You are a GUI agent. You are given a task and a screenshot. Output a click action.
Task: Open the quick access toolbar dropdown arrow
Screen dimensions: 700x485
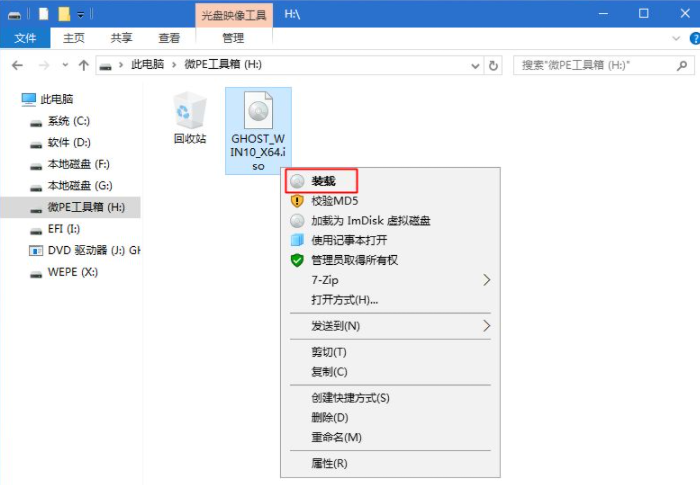coord(81,14)
